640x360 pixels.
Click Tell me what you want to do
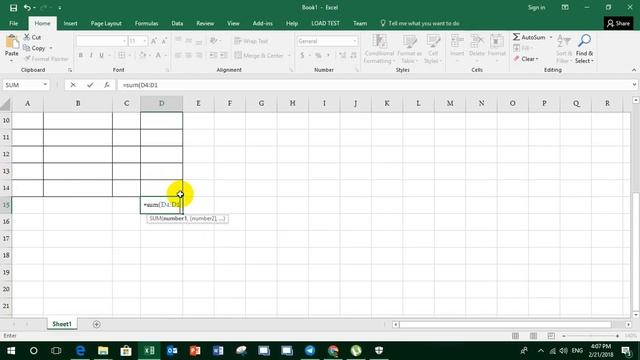420,23
